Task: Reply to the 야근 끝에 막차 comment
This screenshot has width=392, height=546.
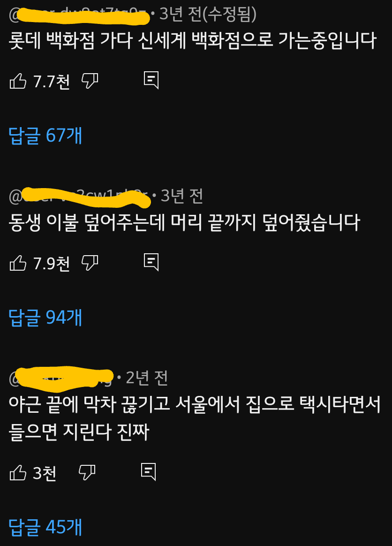Action: tap(148, 472)
